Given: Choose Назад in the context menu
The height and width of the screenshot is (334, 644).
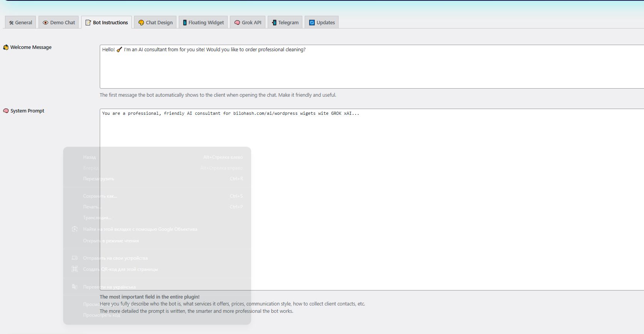Looking at the screenshot, I should coord(157,157).
